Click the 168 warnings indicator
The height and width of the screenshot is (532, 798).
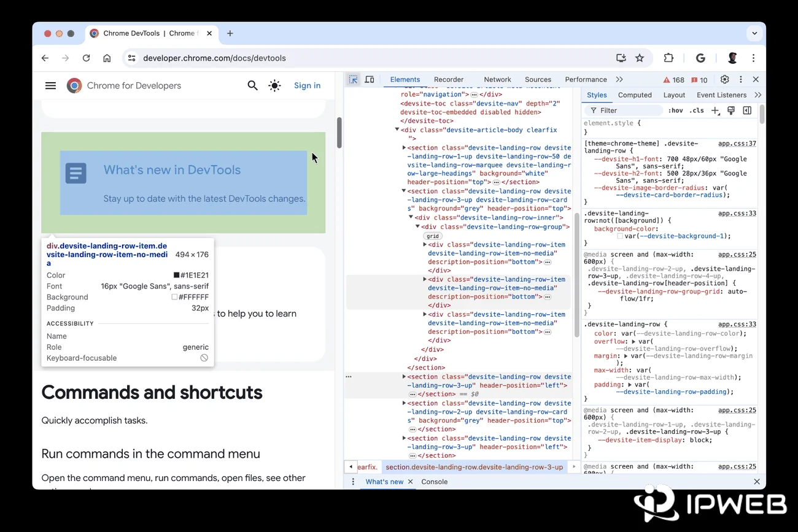tap(673, 80)
